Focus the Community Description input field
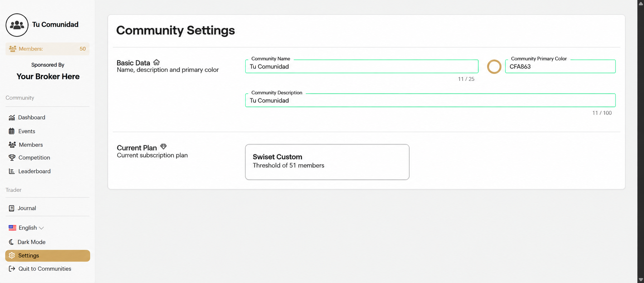Image resolution: width=644 pixels, height=283 pixels. click(430, 100)
